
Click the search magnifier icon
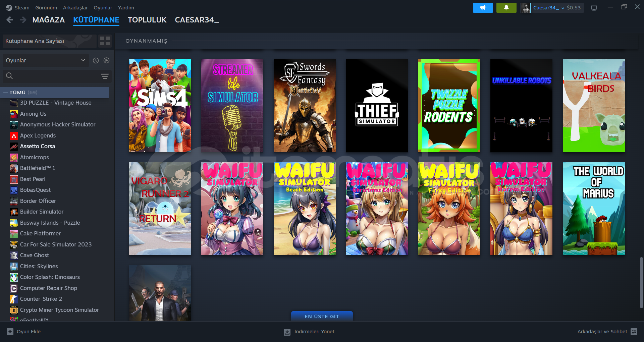[x=9, y=76]
